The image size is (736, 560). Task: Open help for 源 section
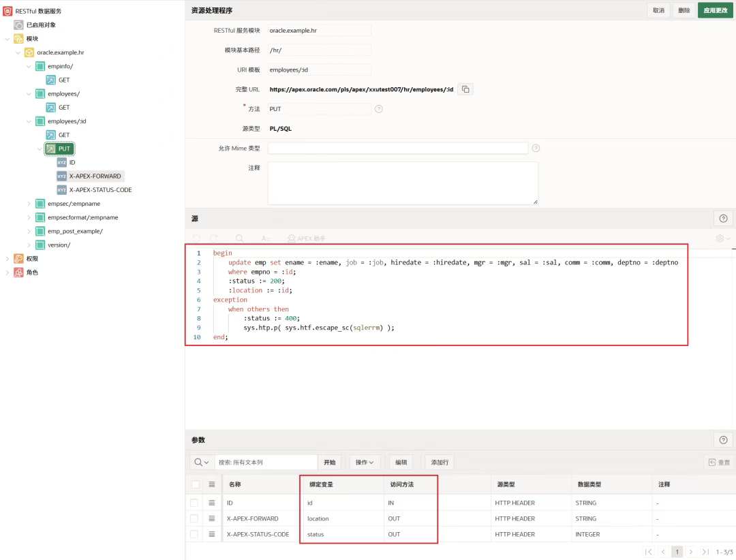[723, 218]
